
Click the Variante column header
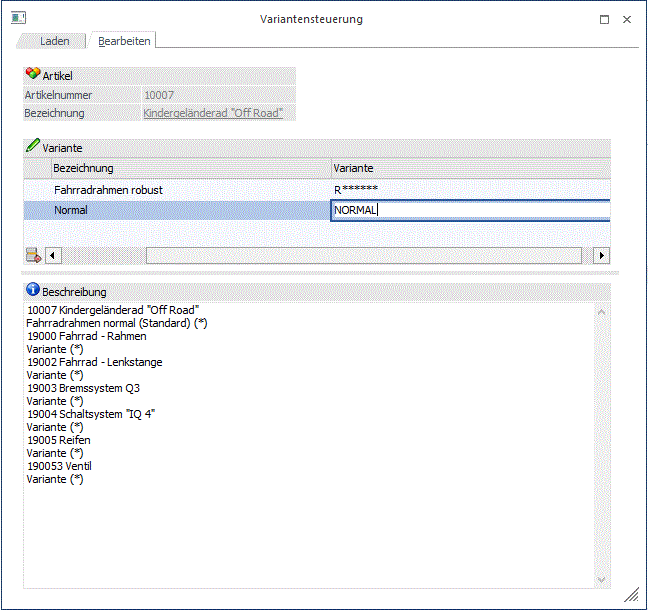(470, 168)
